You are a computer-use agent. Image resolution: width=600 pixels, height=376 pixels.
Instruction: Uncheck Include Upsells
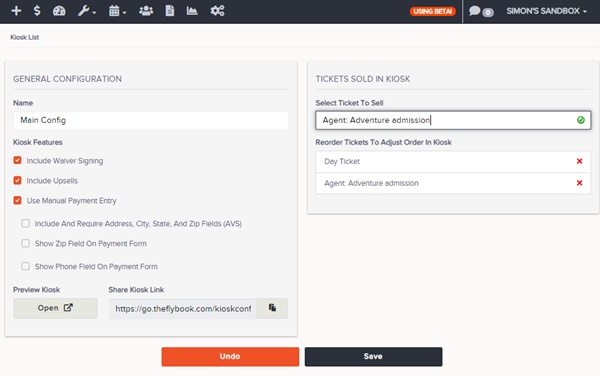[17, 180]
